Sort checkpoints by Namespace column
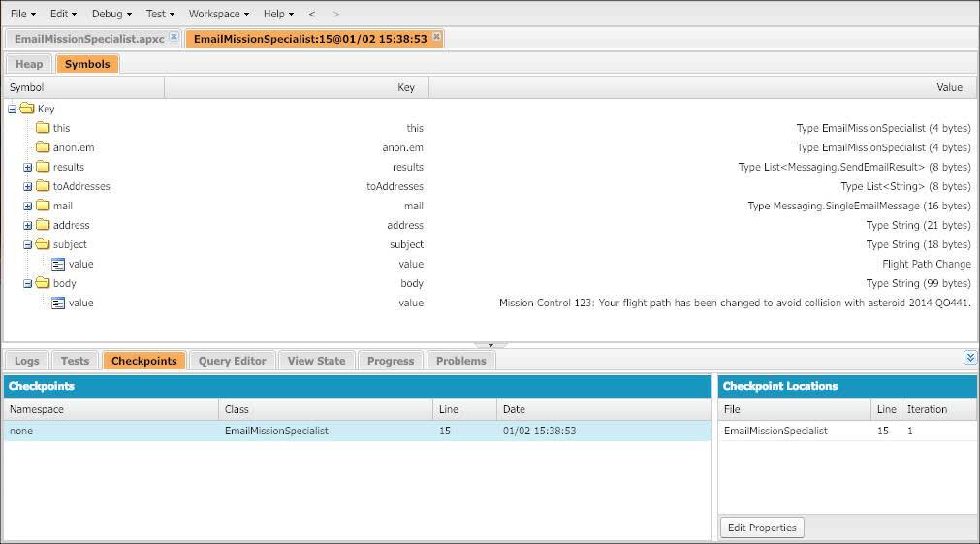Image resolution: width=980 pixels, height=544 pixels. coord(111,409)
